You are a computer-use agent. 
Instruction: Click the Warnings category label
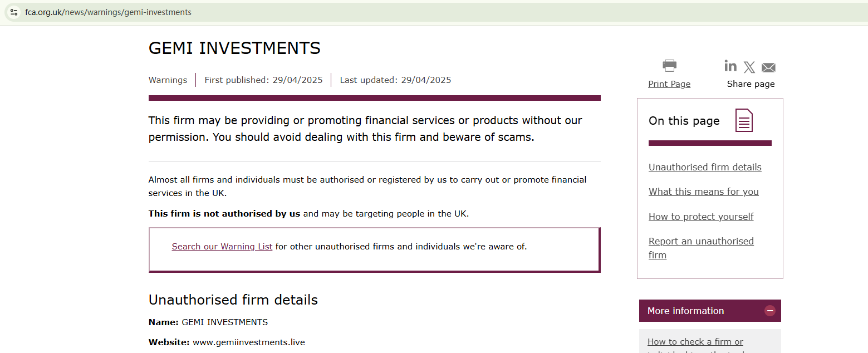pos(168,80)
